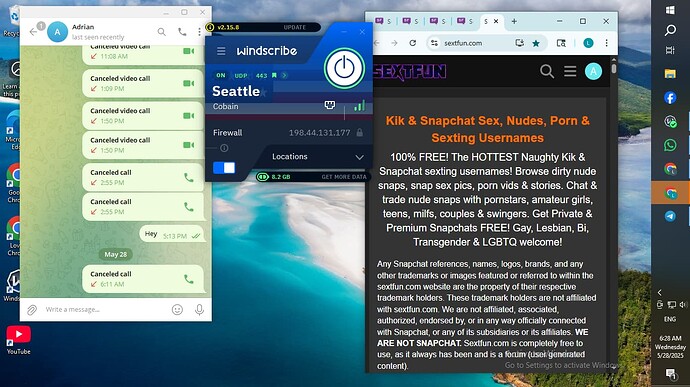Screen dimensions: 690x387
Task: Reload the sextfun.com page
Action: [x=412, y=43]
